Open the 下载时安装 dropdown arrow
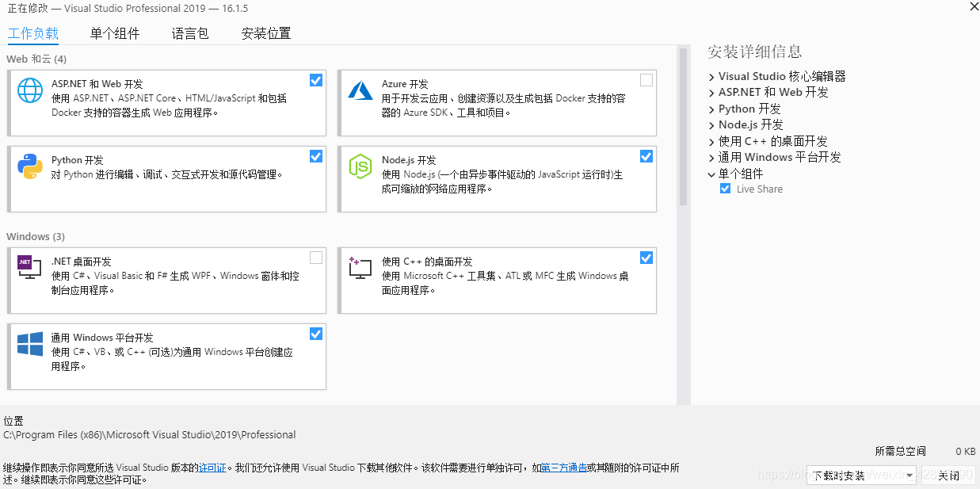Image resolution: width=980 pixels, height=489 pixels. (x=909, y=476)
